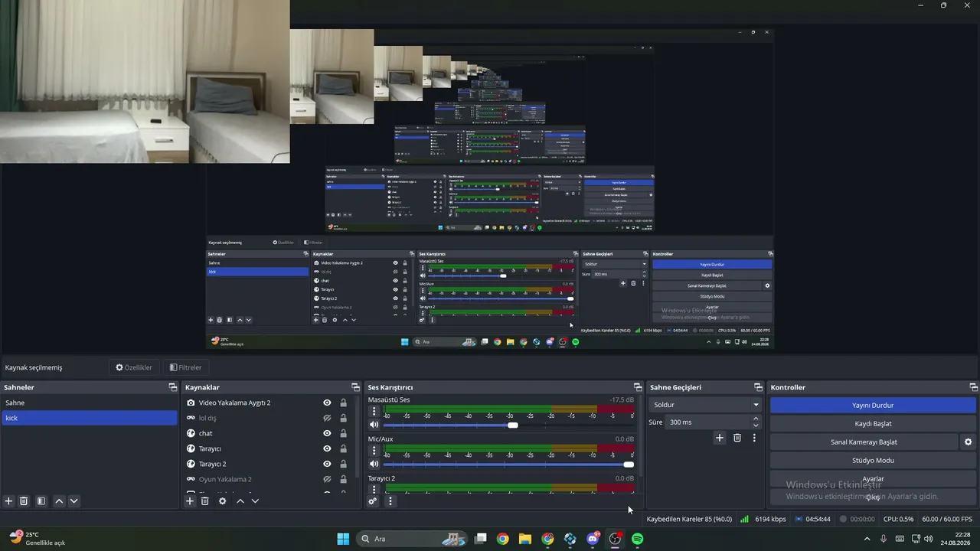Decrease the Süre transition duration
This screenshot has width=980, height=551.
756,425
